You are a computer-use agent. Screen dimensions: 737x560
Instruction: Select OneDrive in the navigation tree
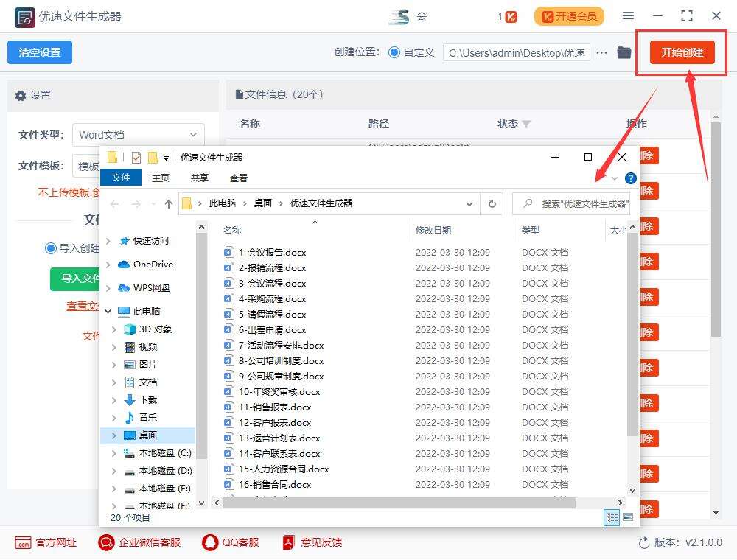[153, 264]
